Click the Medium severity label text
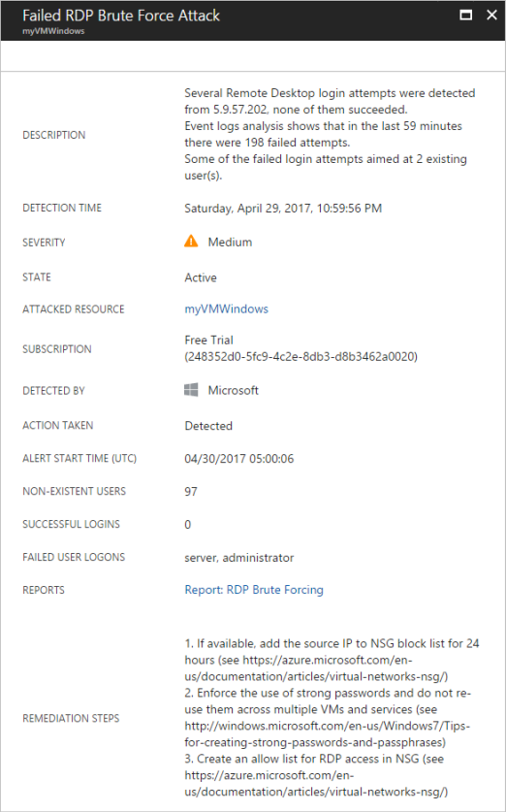The height and width of the screenshot is (812, 506). 231,242
